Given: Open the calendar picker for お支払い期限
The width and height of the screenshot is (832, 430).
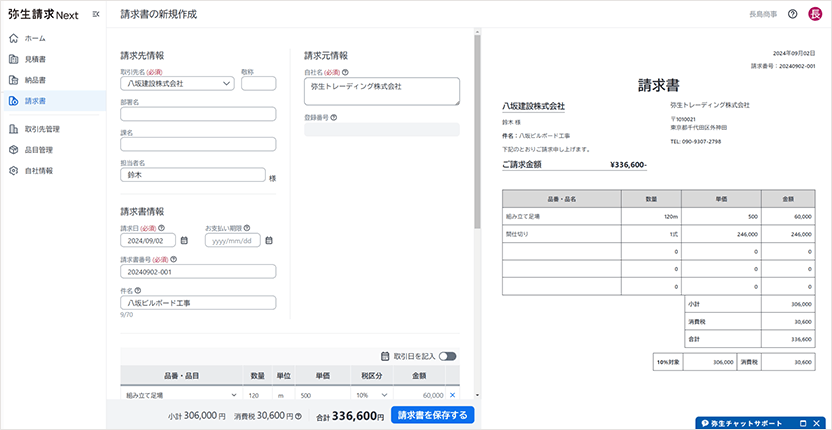Looking at the screenshot, I should pos(269,240).
